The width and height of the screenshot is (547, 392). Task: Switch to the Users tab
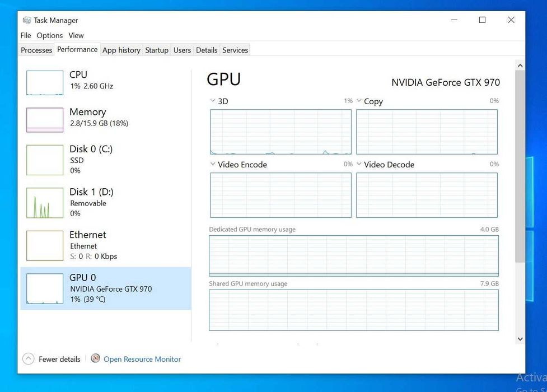182,50
